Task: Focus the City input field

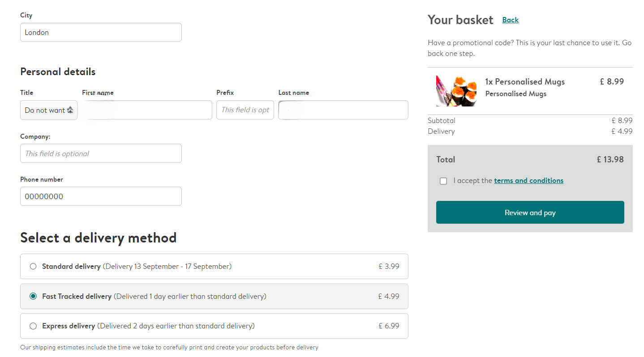Action: point(101,32)
